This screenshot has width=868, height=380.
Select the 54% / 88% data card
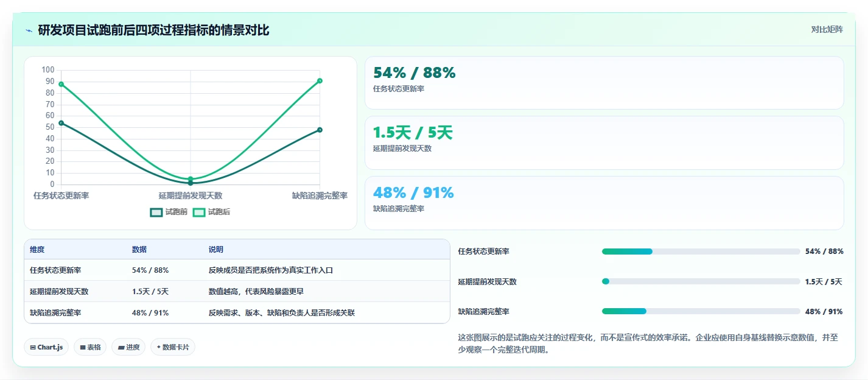[x=604, y=83]
